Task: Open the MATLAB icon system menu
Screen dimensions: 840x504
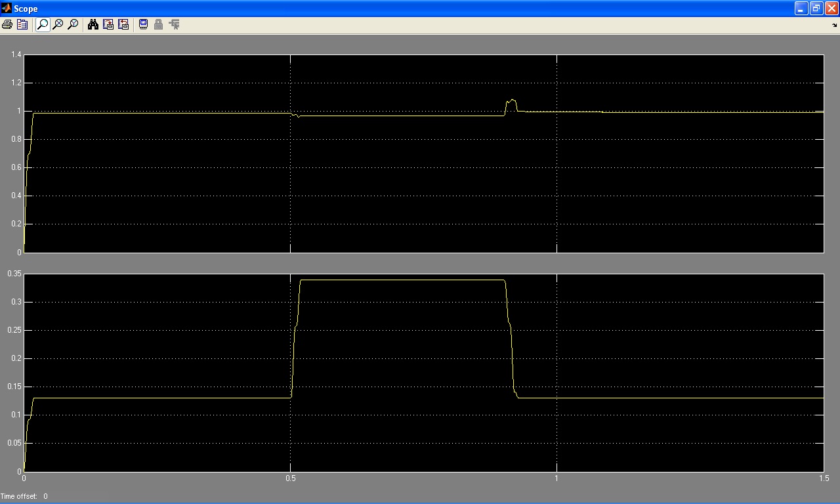Action: 7,9
